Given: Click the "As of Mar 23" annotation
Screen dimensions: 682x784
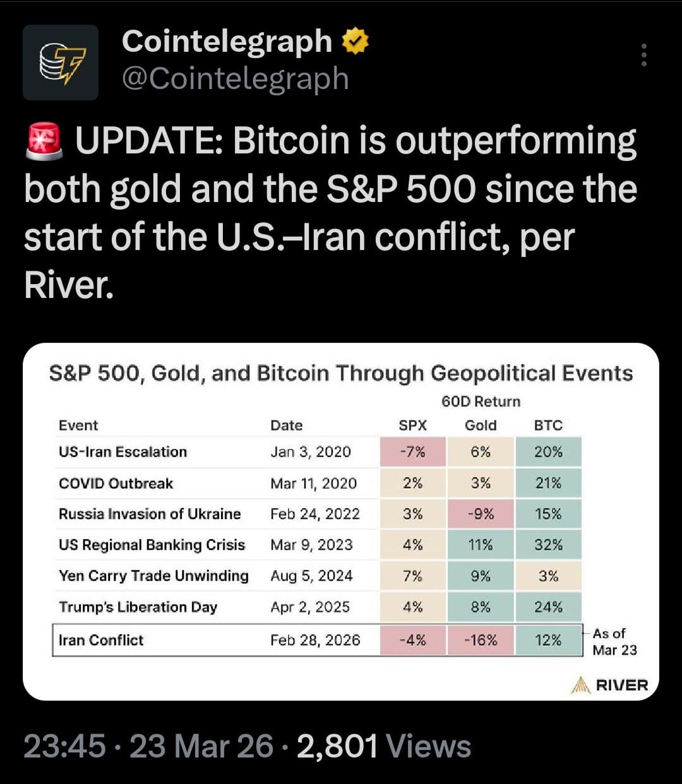Looking at the screenshot, I should (614, 641).
